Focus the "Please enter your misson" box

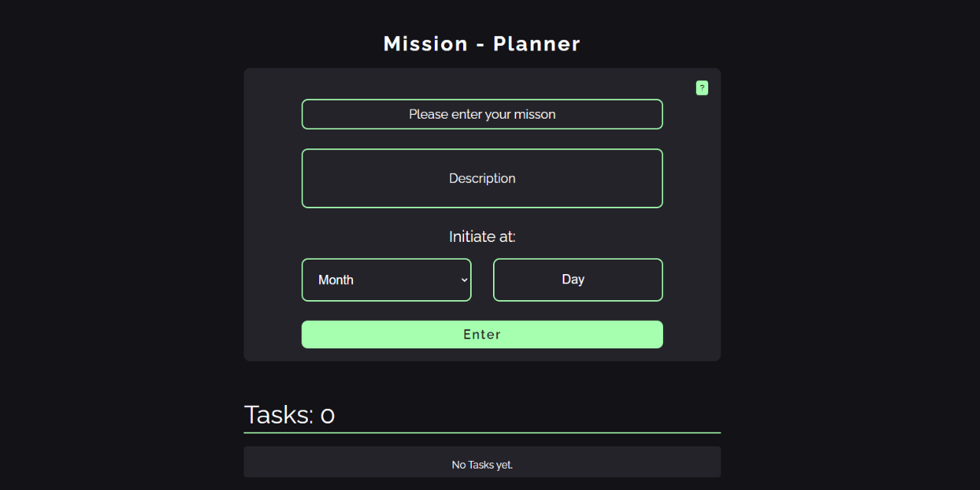[x=482, y=113]
